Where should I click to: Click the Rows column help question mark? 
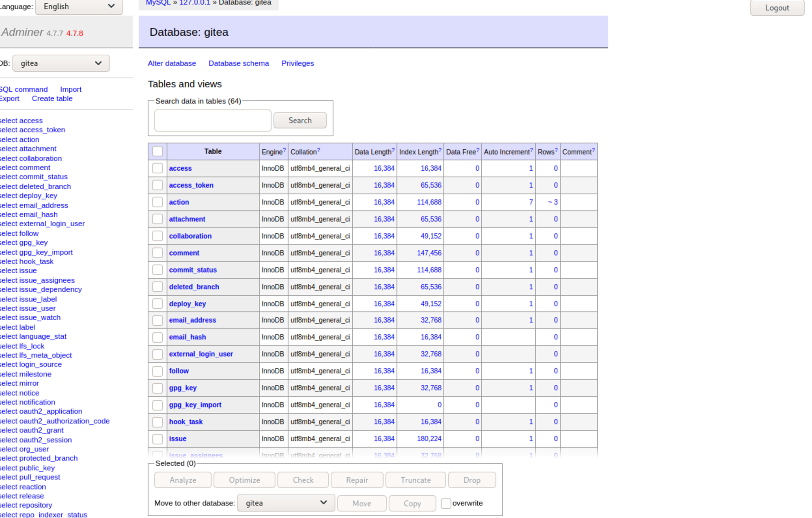click(x=556, y=150)
